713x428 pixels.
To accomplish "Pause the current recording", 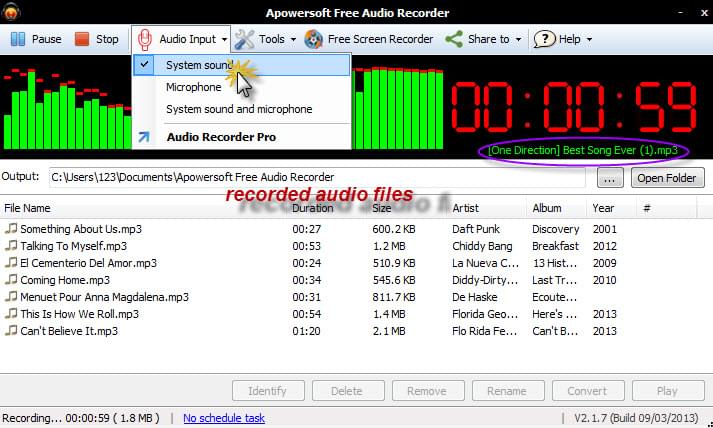I will click(x=36, y=39).
